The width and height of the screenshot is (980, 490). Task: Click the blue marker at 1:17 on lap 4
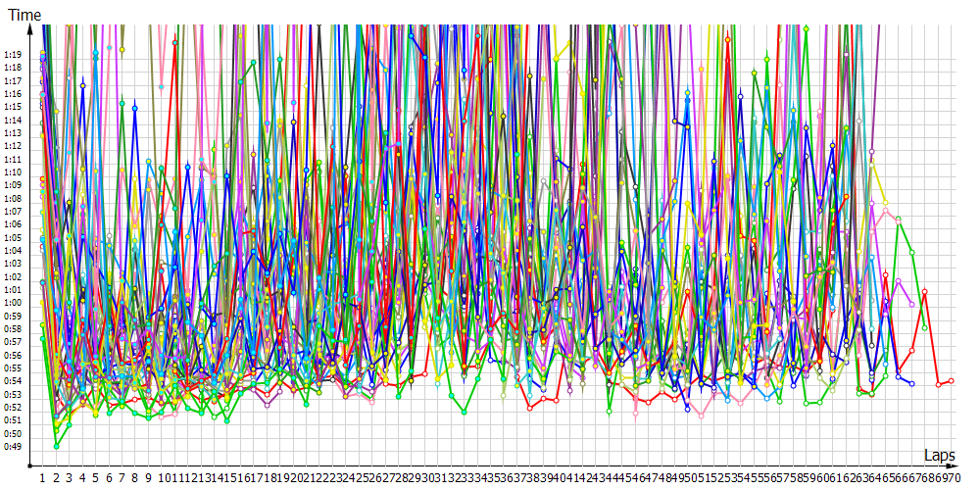82,86
